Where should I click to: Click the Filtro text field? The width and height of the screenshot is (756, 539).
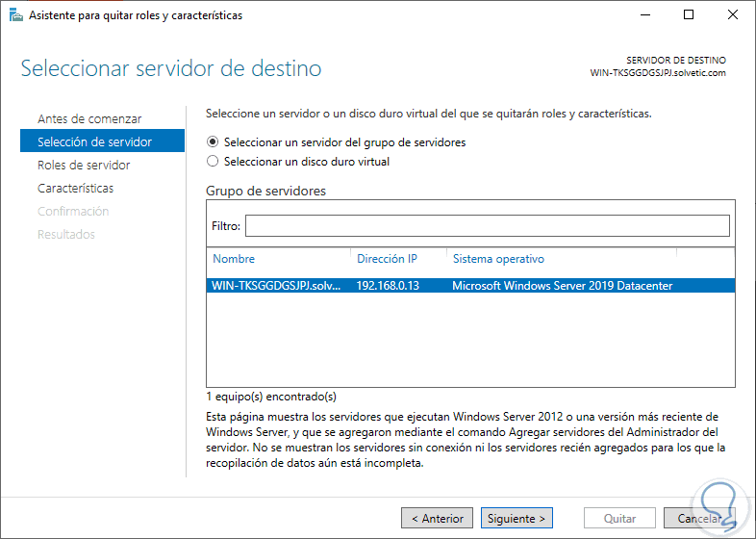point(487,226)
